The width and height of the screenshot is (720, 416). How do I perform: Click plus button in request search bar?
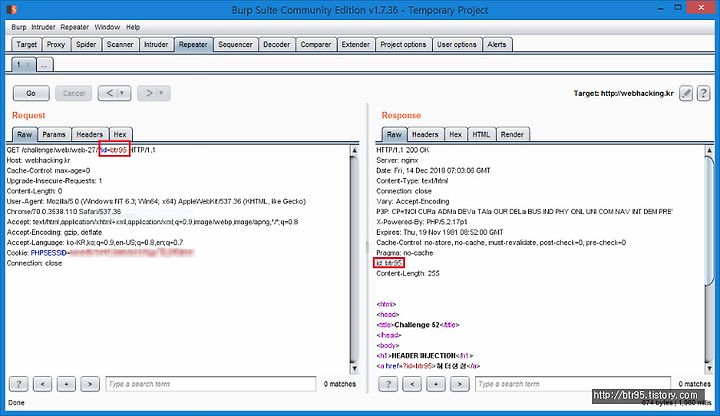66,384
